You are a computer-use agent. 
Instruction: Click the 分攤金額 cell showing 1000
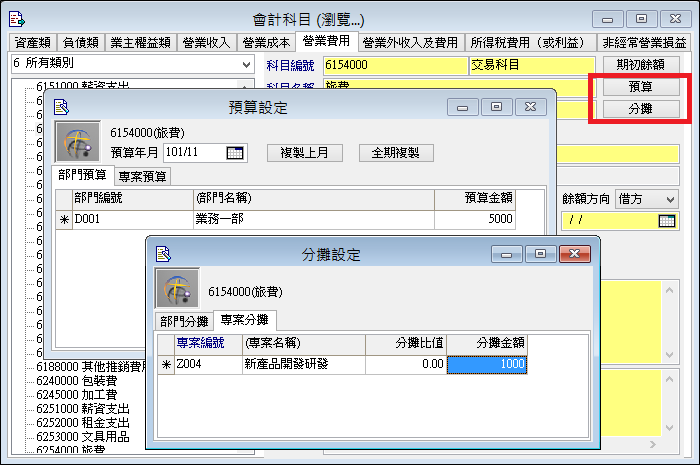click(486, 365)
